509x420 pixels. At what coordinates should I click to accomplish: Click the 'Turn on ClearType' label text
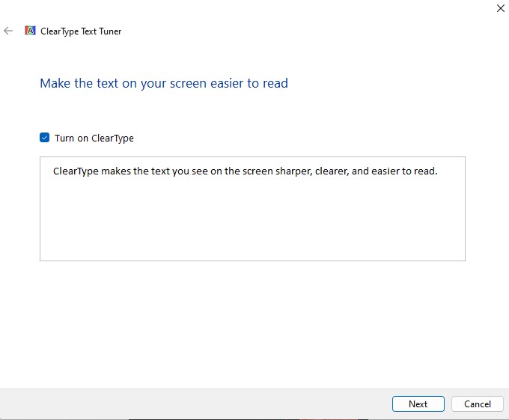pyautogui.click(x=94, y=139)
